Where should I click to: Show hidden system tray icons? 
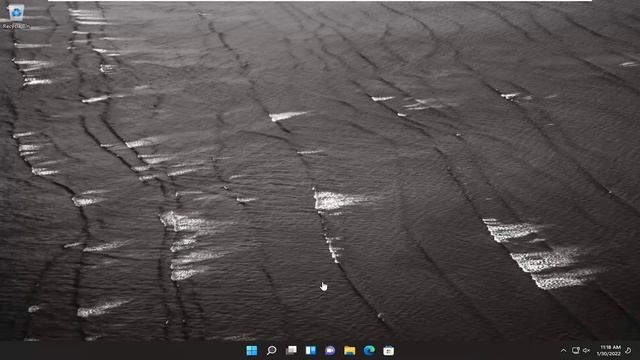point(563,350)
